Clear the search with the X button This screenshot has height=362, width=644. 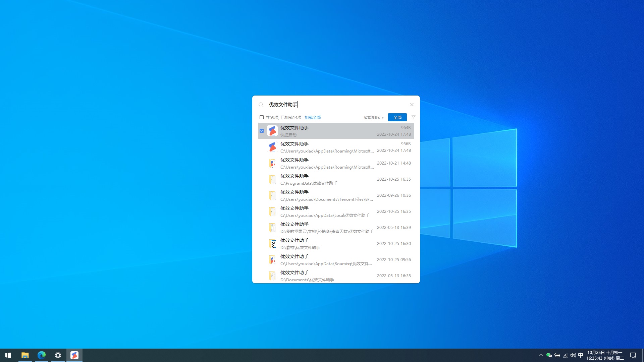pyautogui.click(x=412, y=105)
